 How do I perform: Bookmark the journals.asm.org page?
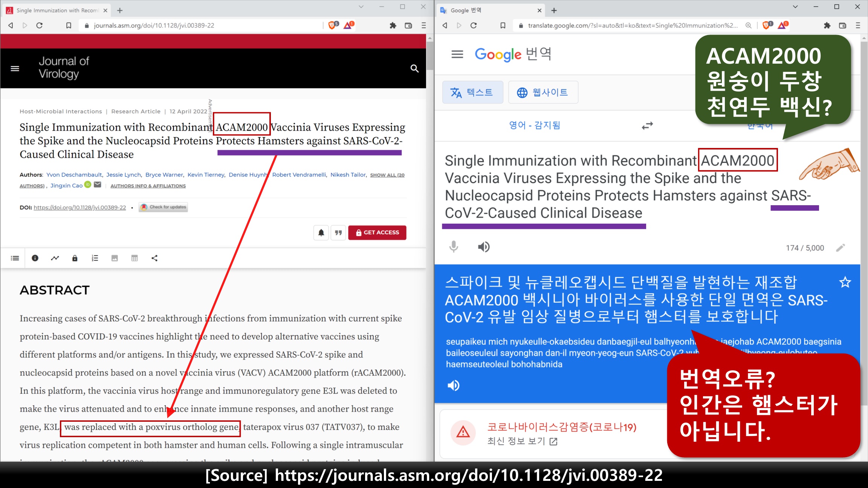pyautogui.click(x=69, y=26)
